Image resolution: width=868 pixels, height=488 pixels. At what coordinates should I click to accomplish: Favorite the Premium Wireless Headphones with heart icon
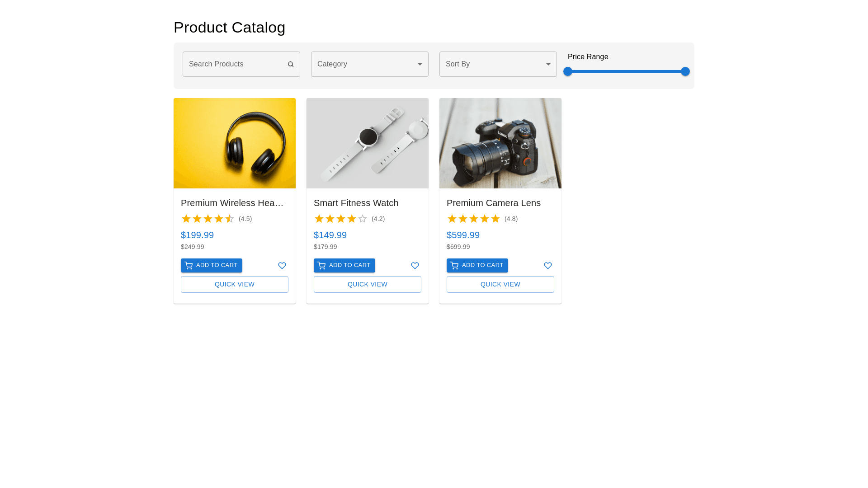[x=282, y=266]
